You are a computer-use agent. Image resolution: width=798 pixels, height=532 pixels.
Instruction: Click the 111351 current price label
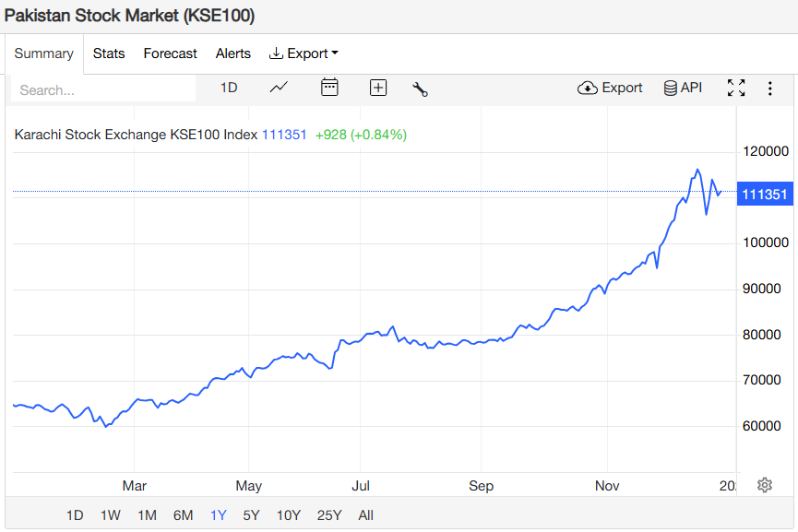coord(764,195)
